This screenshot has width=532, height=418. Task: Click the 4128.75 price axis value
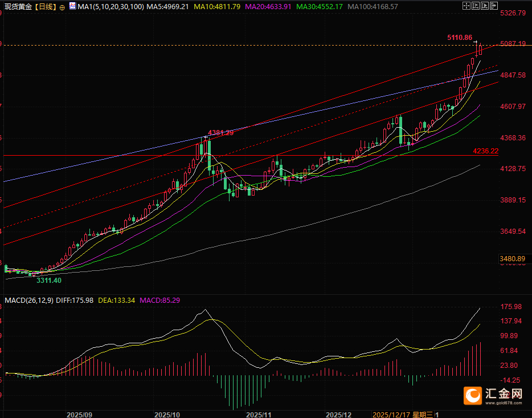click(513, 168)
